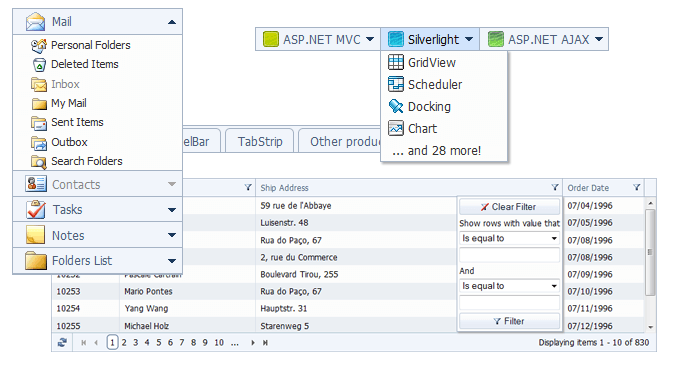Go to the first page of the grid

[x=84, y=343]
